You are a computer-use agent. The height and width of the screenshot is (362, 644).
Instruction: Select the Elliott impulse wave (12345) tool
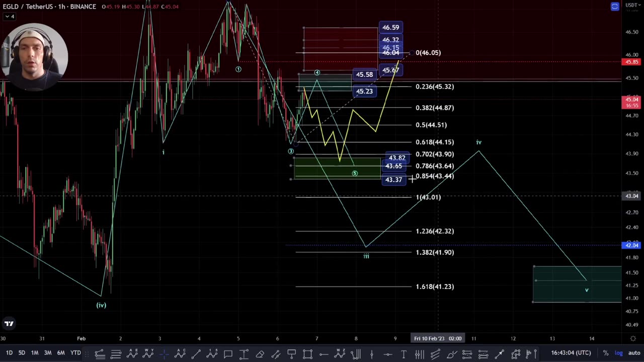212,354
